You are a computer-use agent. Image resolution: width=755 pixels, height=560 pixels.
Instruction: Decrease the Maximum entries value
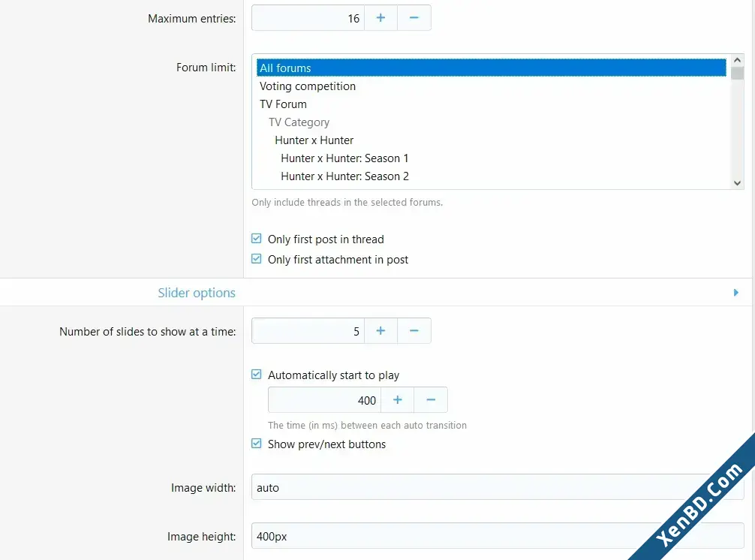point(414,18)
